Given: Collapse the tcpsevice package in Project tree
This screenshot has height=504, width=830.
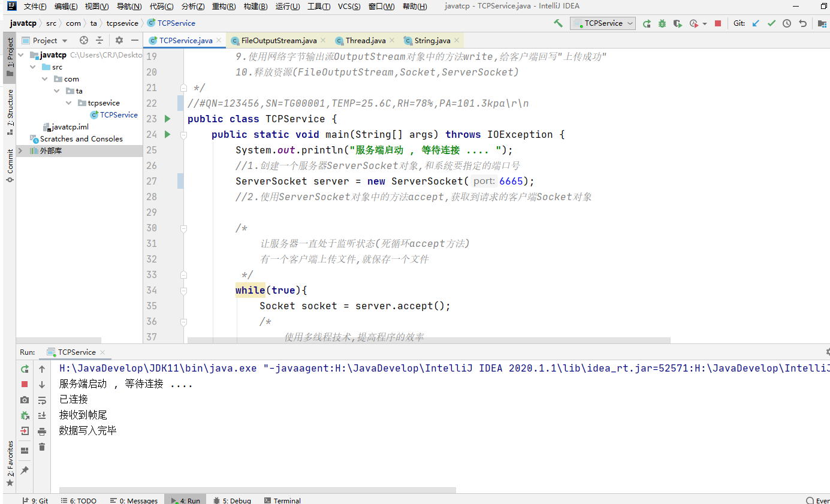Looking at the screenshot, I should [x=68, y=102].
